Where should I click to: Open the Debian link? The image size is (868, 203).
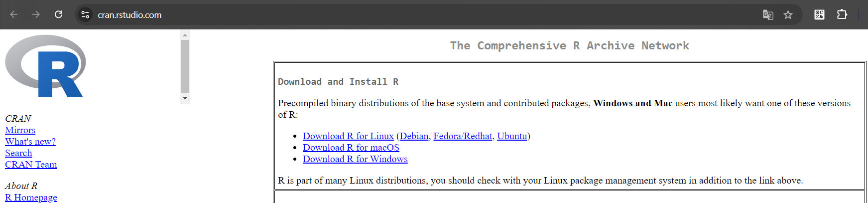click(x=414, y=136)
